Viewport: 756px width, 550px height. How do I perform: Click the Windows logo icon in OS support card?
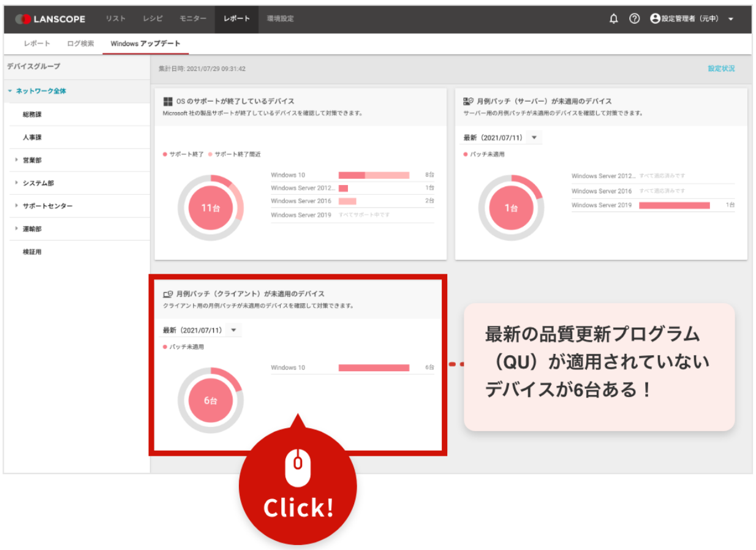point(168,102)
